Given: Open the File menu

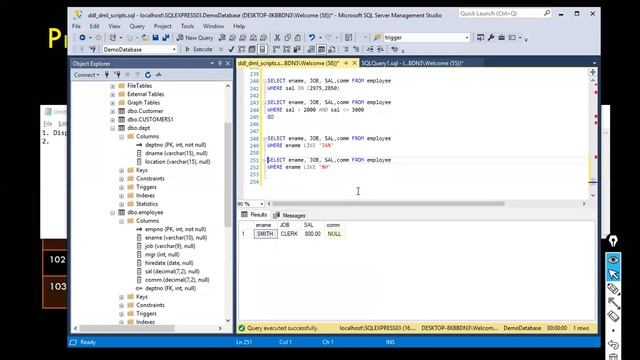Looking at the screenshot, I should click(76, 26).
